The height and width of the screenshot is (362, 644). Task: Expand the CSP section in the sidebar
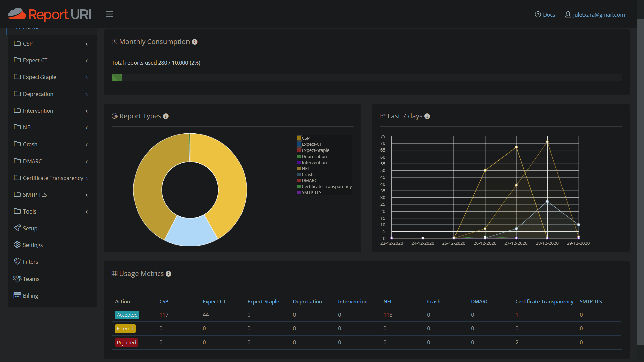[28, 44]
